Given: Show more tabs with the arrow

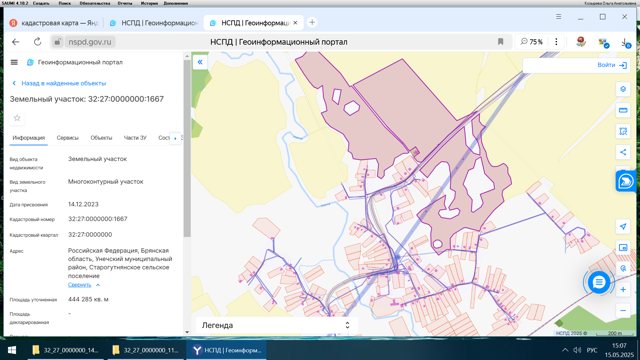Looking at the screenshot, I should click(x=175, y=138).
